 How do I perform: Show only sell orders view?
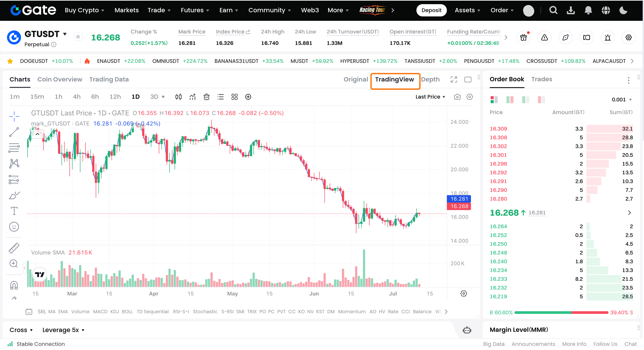point(541,99)
